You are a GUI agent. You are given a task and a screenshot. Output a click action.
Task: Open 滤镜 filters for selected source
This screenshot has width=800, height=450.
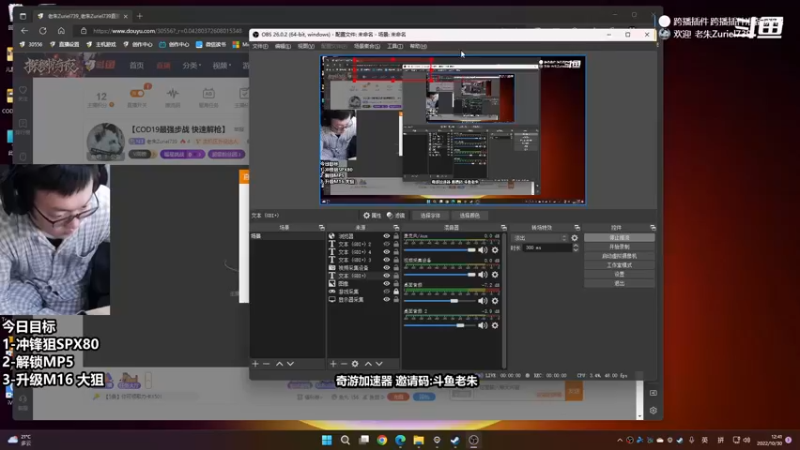[x=396, y=215]
